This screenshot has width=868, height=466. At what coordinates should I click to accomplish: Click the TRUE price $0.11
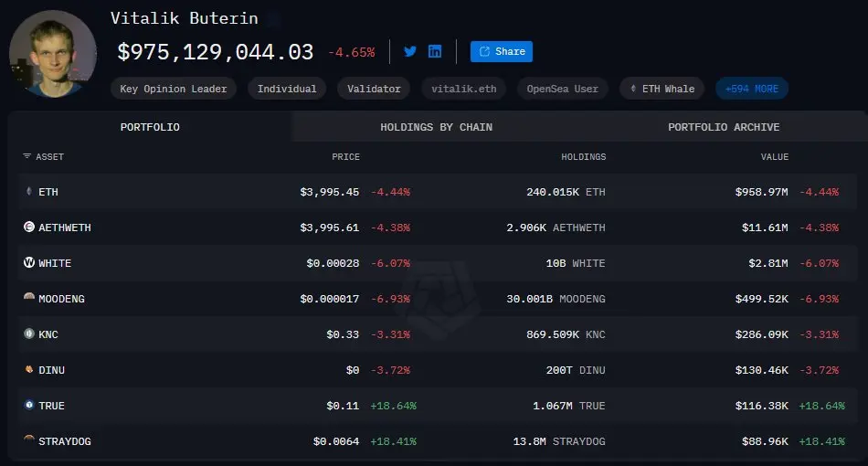coord(343,406)
